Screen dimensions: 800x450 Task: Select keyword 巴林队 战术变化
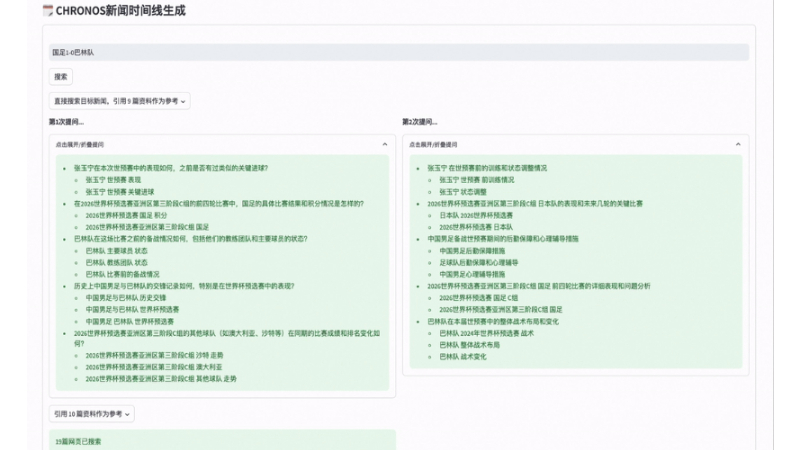(463, 357)
